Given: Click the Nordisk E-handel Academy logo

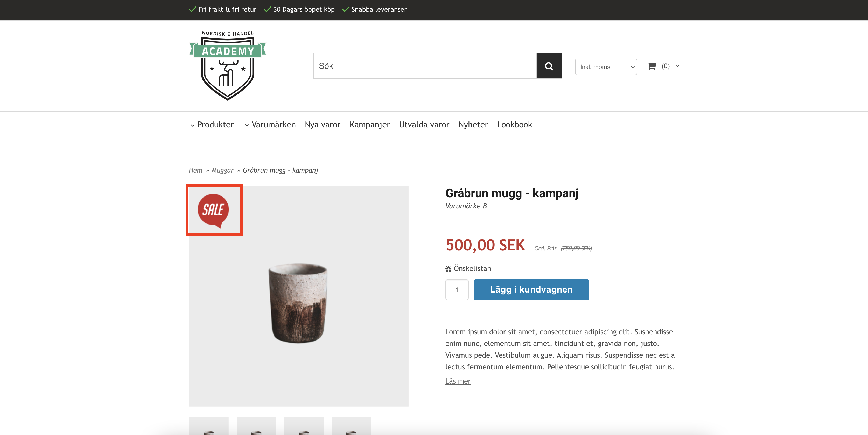Looking at the screenshot, I should coord(227,65).
